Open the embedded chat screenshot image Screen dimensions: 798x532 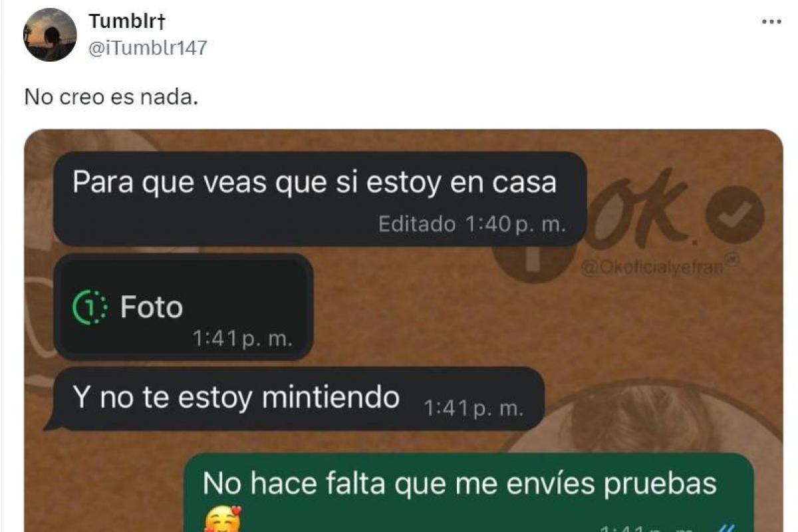(x=404, y=331)
